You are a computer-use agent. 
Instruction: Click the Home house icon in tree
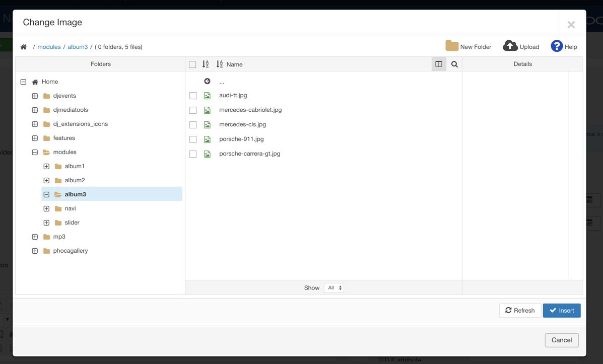pos(35,82)
